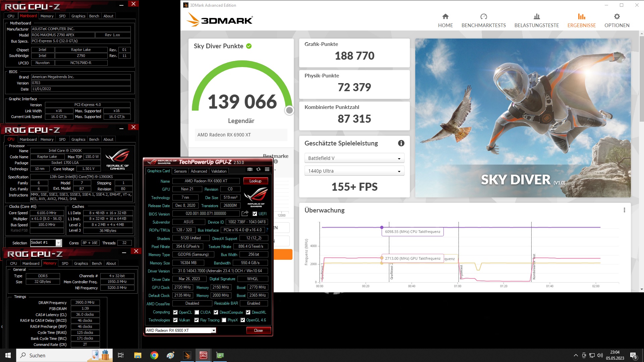Toggle OpenGL 4.6 checkbox
The width and height of the screenshot is (644, 362).
(x=243, y=320)
